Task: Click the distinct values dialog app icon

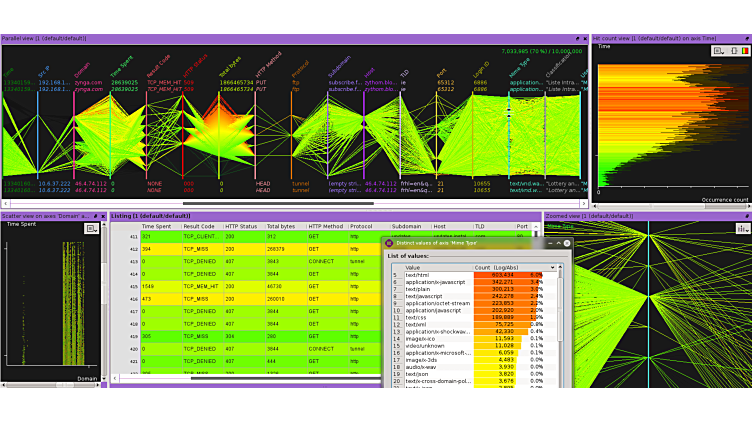Action: pos(390,243)
